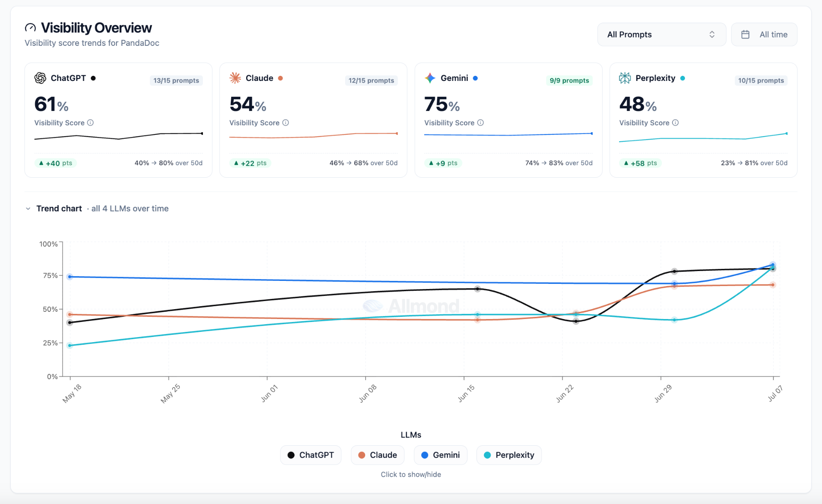This screenshot has width=822, height=504.
Task: Click the Perplexity data point near Jun 29
Action: click(x=674, y=320)
